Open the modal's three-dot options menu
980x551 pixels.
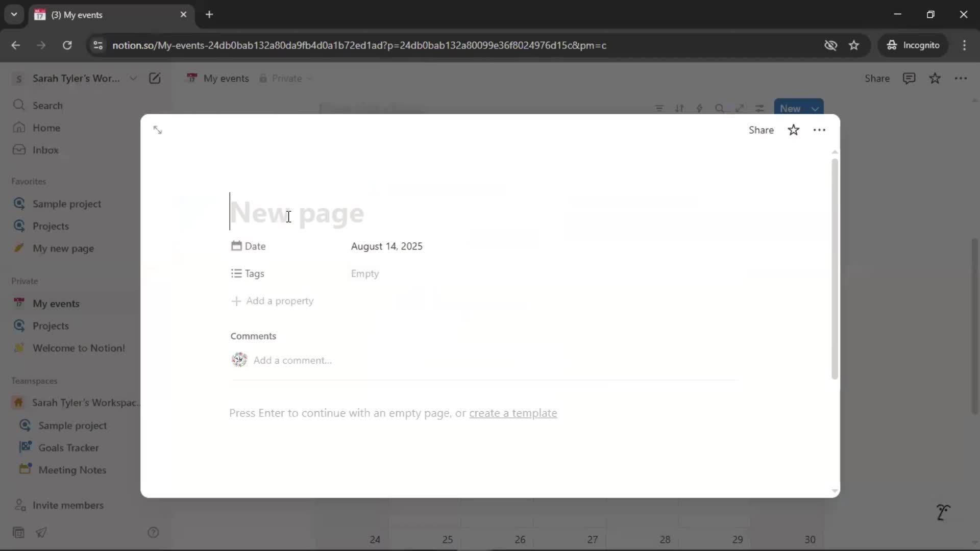(x=819, y=130)
